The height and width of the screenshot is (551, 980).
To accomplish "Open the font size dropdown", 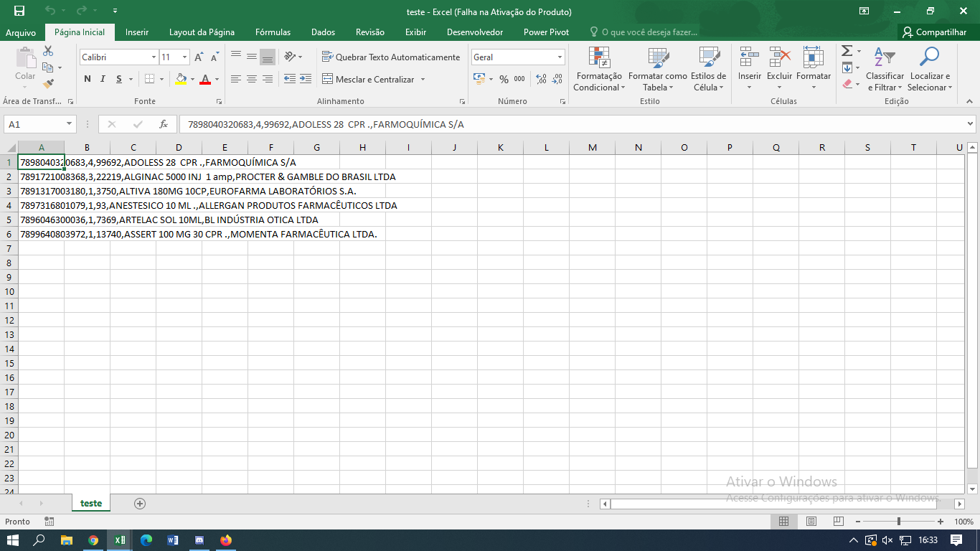I will (x=185, y=57).
